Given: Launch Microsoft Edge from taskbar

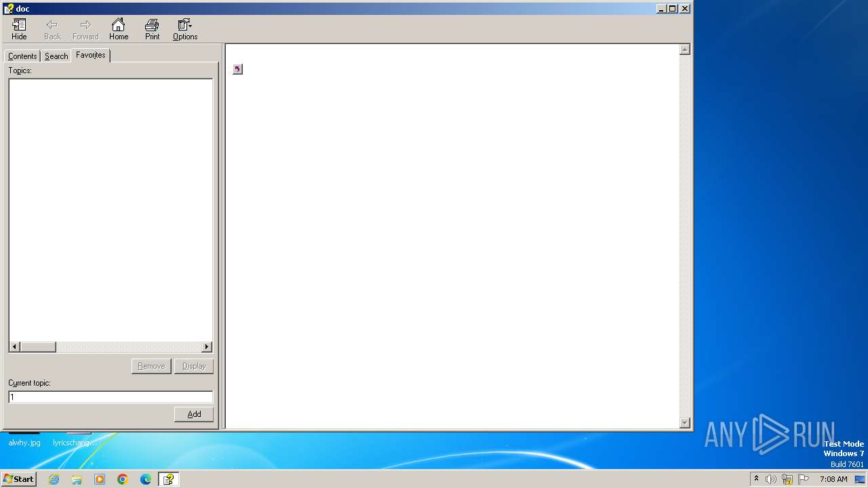Looking at the screenshot, I should click(x=146, y=479).
